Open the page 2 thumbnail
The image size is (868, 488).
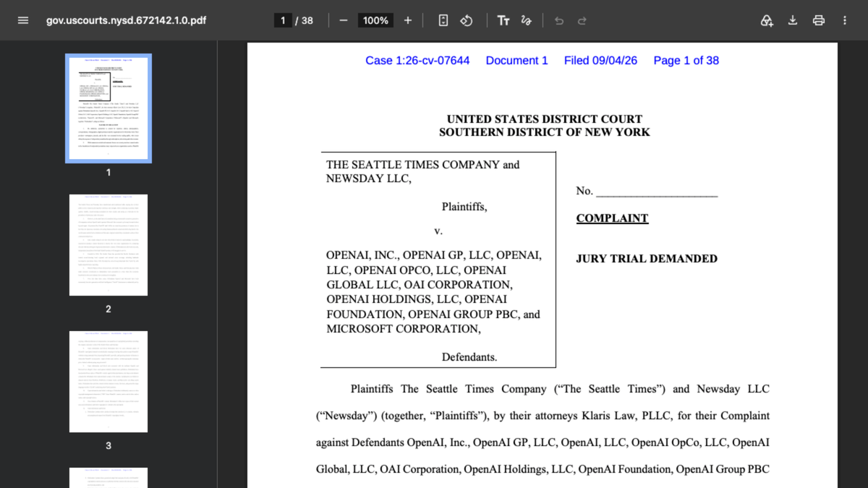[x=109, y=245]
